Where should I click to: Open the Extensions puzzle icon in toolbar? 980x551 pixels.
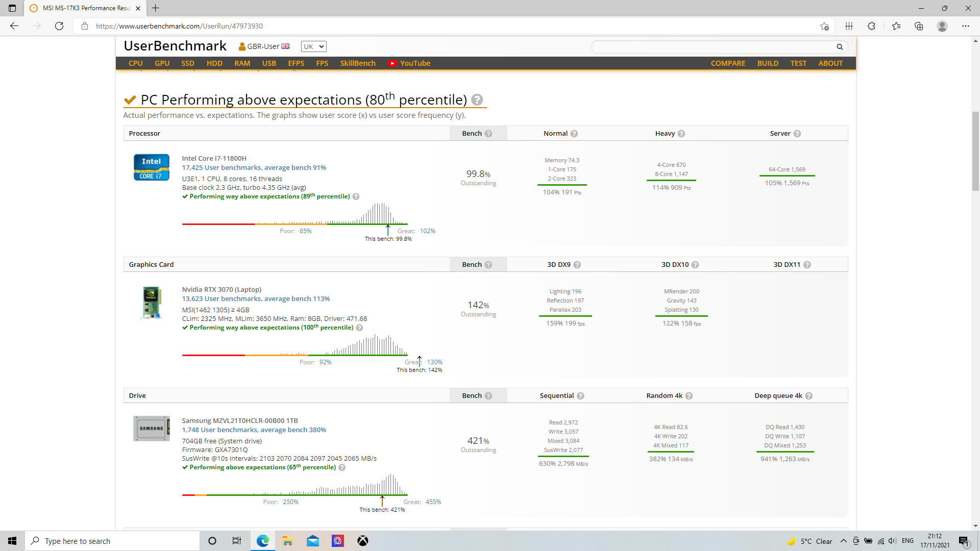(871, 26)
